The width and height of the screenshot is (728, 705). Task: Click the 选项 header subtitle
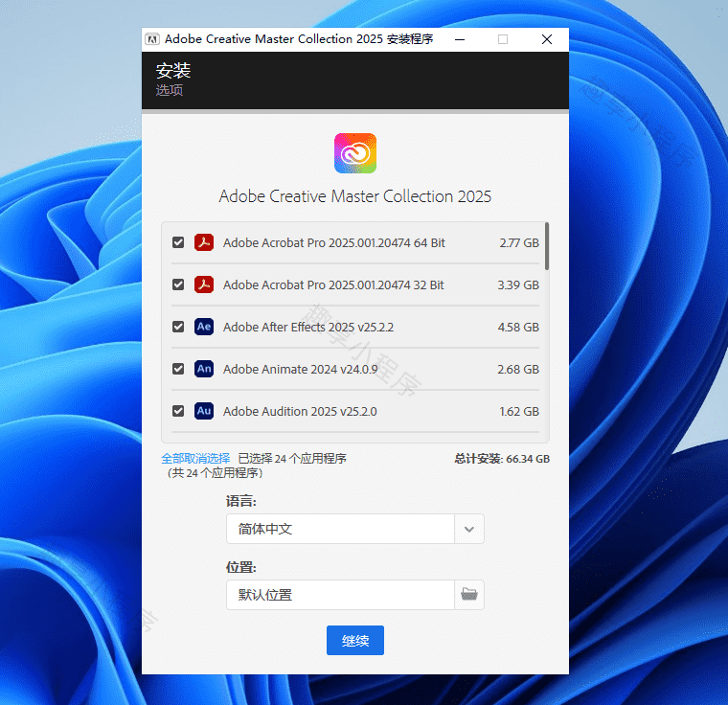click(170, 90)
